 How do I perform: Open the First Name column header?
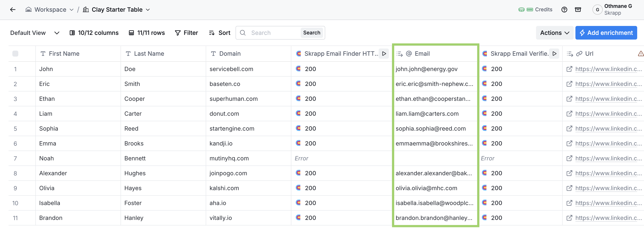point(78,54)
